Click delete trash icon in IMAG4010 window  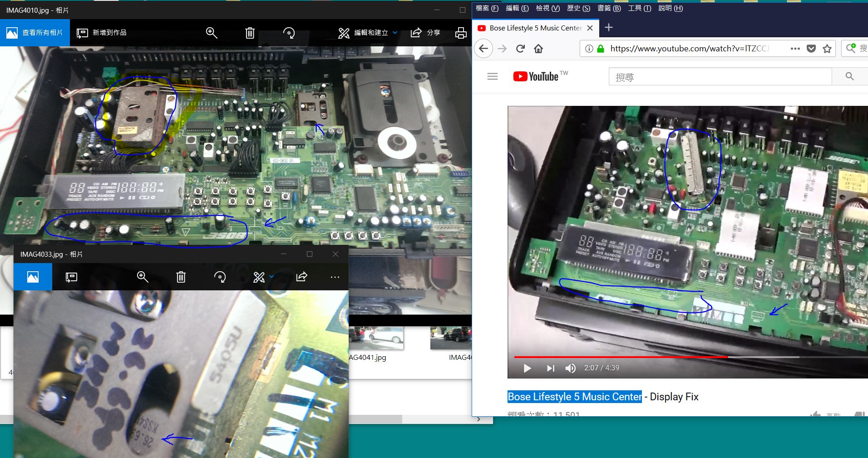click(x=250, y=33)
